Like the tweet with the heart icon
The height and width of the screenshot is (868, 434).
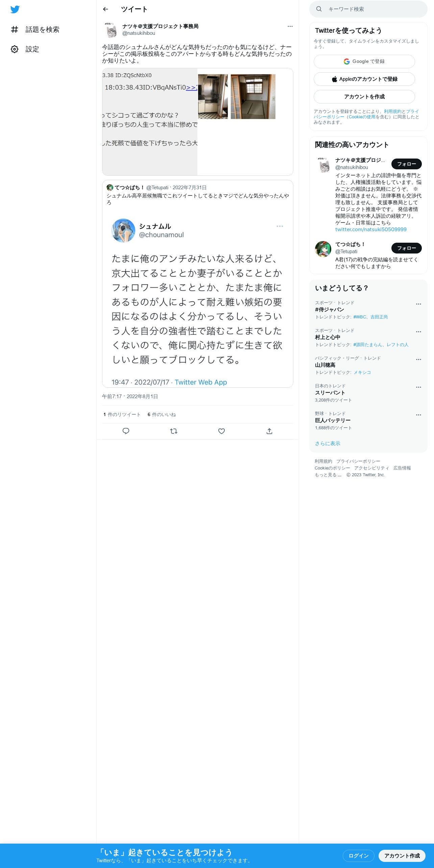click(221, 431)
